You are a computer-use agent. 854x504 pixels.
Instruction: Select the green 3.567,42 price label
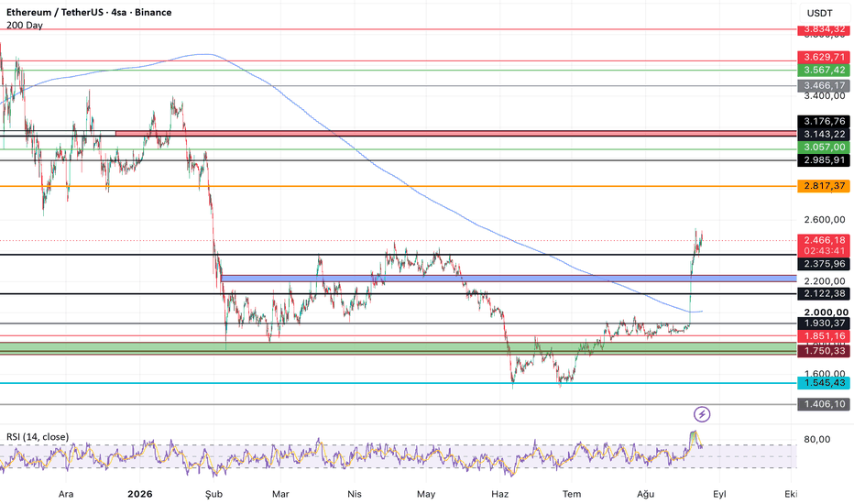click(x=823, y=70)
